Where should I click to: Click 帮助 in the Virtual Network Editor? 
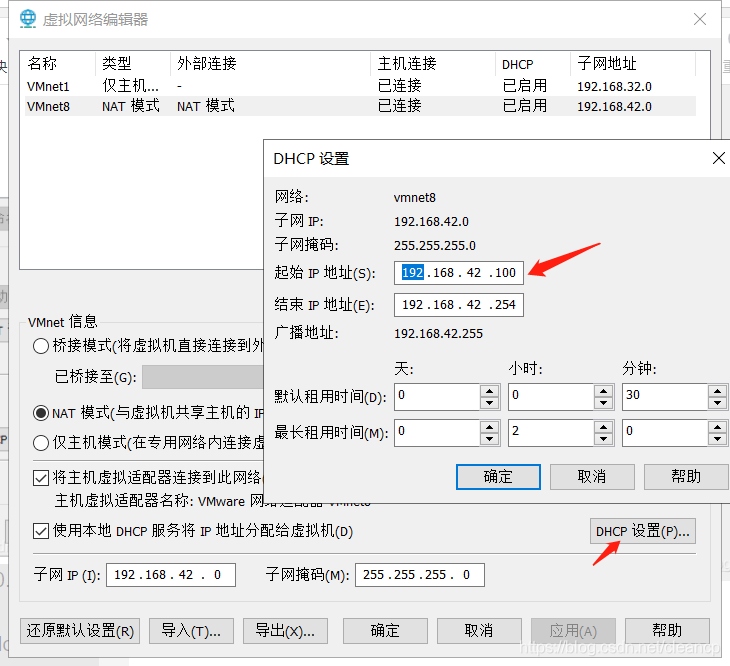click(x=667, y=631)
